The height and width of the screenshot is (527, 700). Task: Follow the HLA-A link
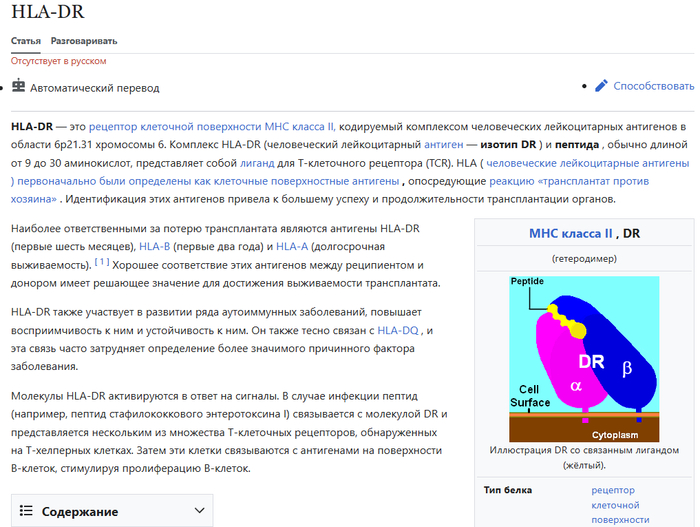(292, 246)
